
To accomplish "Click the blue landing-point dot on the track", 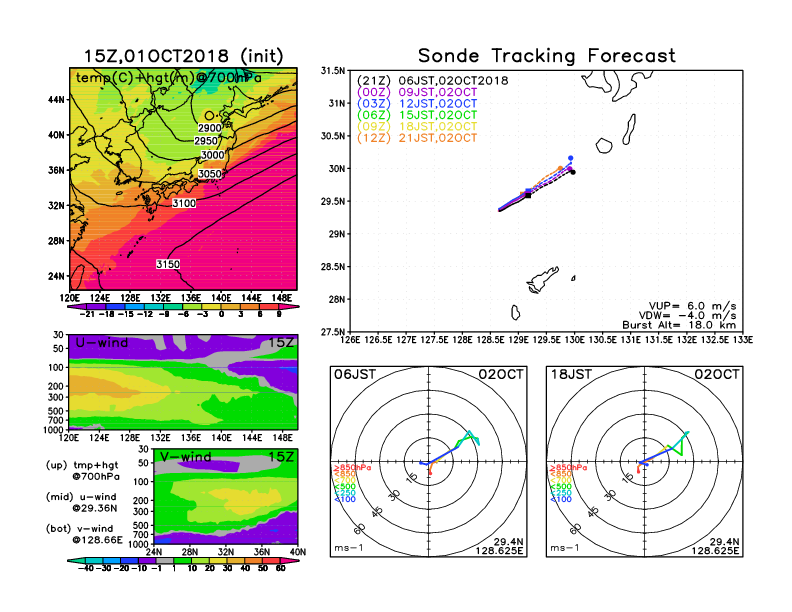I will 571,159.
